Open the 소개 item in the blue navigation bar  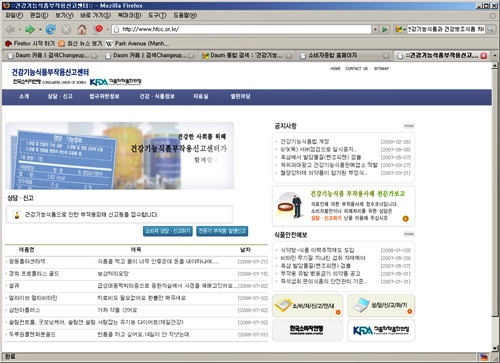pyautogui.click(x=24, y=96)
